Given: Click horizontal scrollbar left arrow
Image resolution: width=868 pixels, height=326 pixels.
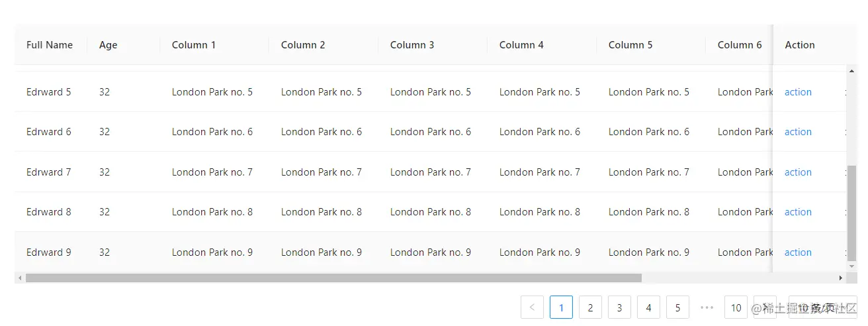Looking at the screenshot, I should [20, 278].
